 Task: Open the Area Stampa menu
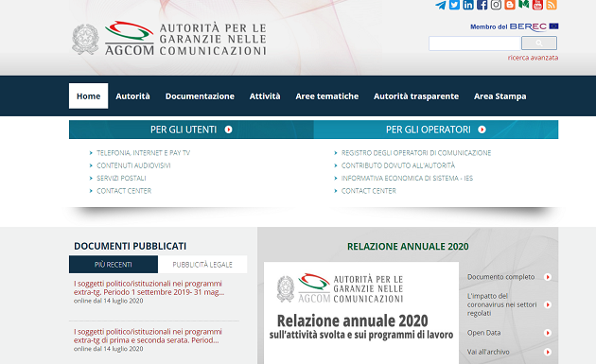pyautogui.click(x=500, y=96)
